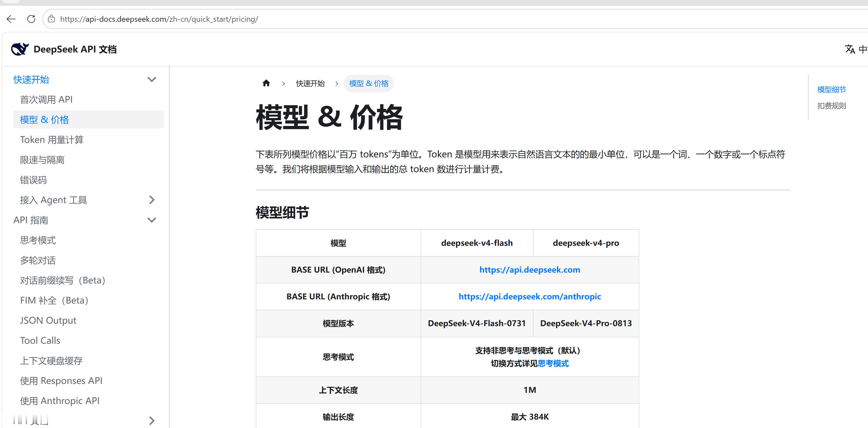Expand the partly hidden bottom sidebar category

pos(152,420)
